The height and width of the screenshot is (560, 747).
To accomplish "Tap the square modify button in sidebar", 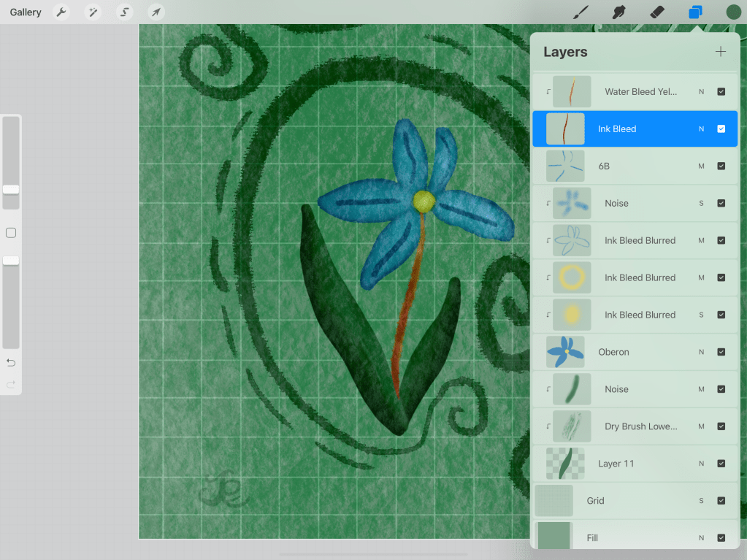I will coord(11,233).
